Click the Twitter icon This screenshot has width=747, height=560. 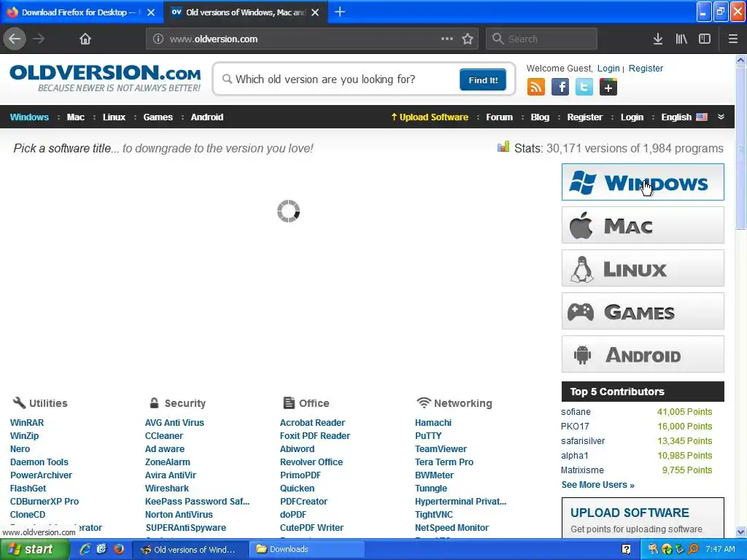pyautogui.click(x=584, y=87)
